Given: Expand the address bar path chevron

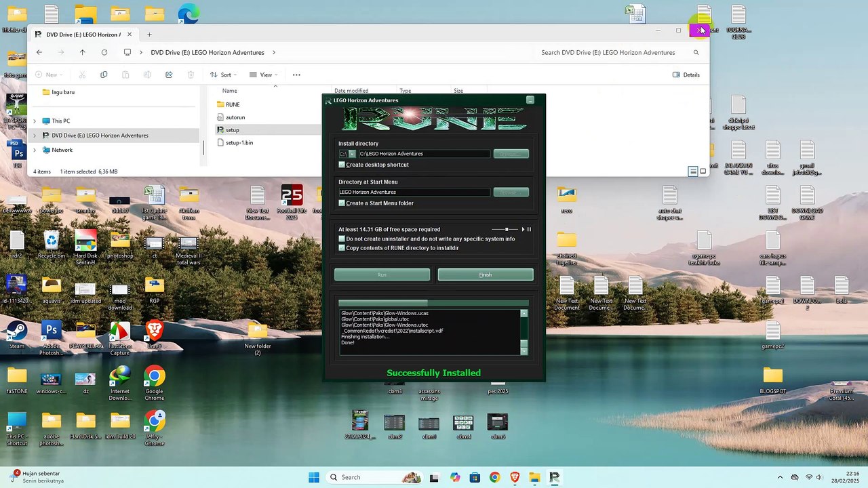Looking at the screenshot, I should pos(274,52).
